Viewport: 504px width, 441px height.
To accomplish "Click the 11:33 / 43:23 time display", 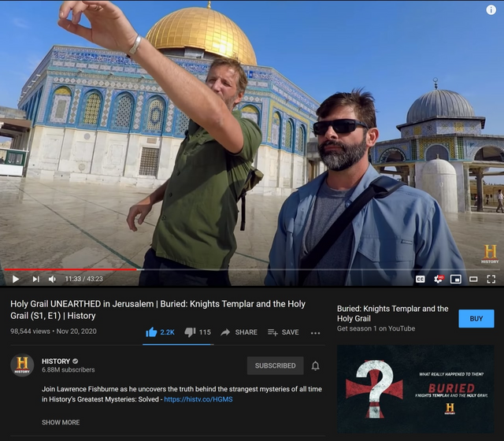I will [84, 279].
